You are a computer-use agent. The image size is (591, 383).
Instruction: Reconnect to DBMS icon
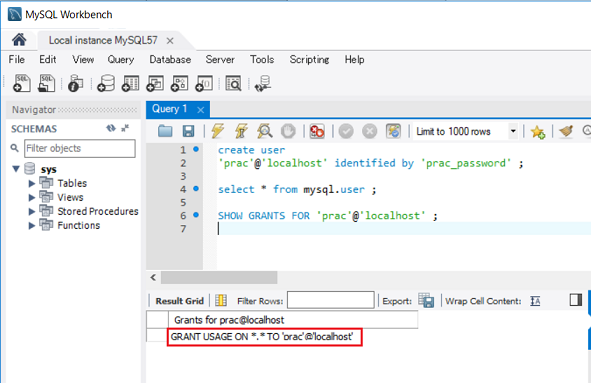tap(263, 83)
